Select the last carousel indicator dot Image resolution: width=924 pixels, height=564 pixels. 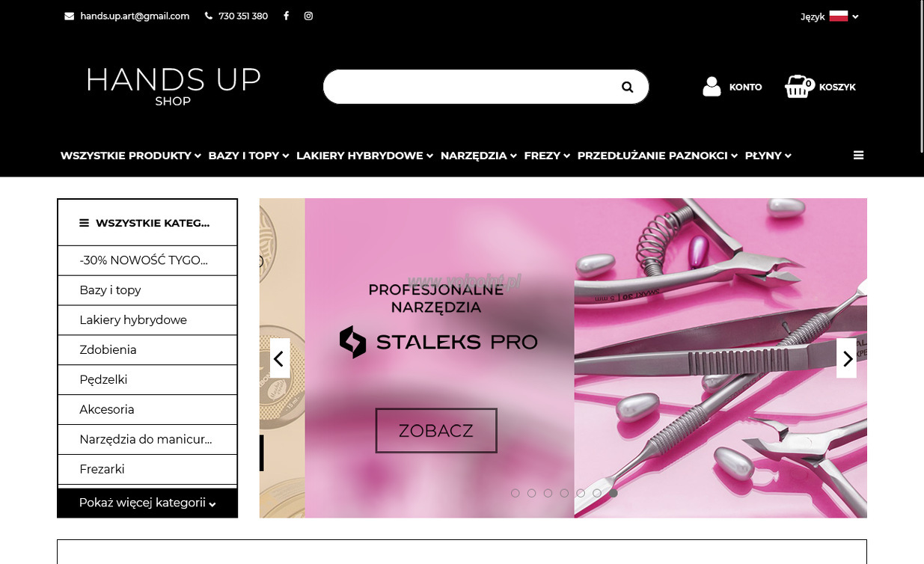pyautogui.click(x=614, y=493)
